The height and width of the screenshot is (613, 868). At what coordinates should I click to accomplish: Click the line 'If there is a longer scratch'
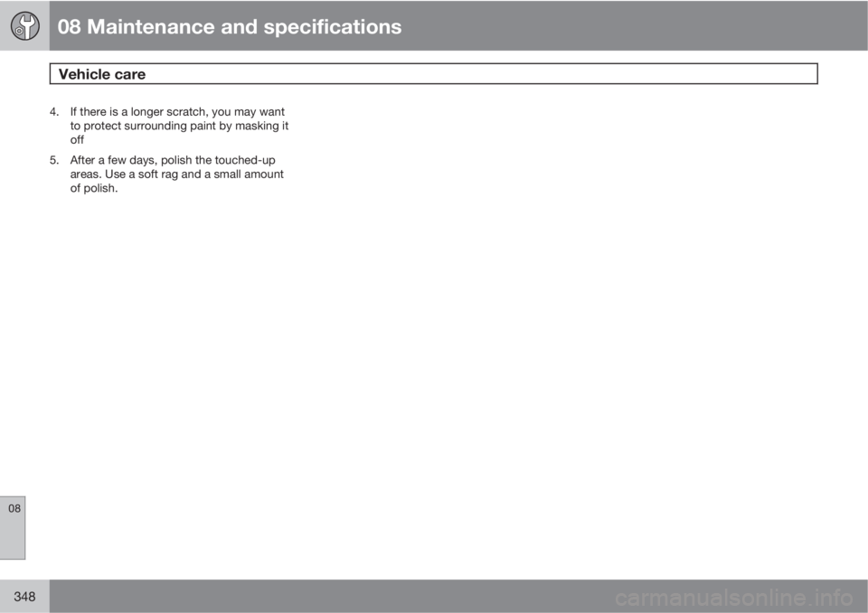177,112
